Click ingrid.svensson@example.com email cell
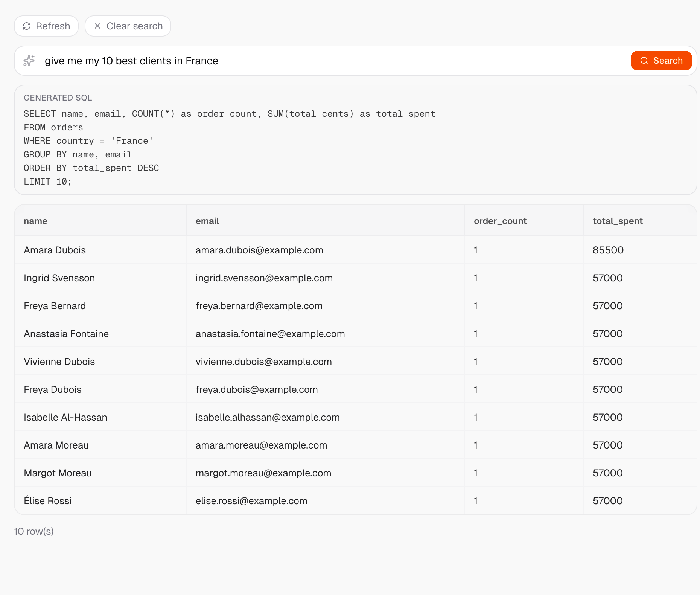This screenshot has width=700, height=595. click(264, 278)
